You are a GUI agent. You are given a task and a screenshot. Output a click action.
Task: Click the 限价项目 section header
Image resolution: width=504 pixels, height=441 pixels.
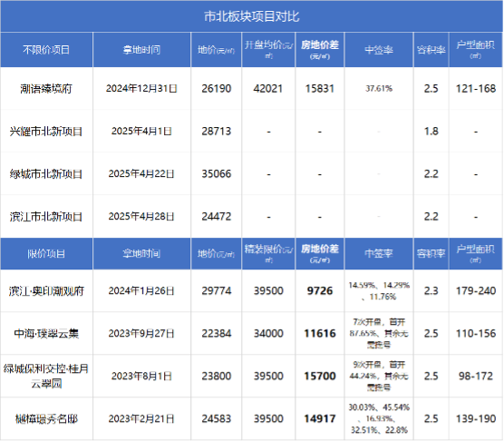(x=46, y=253)
